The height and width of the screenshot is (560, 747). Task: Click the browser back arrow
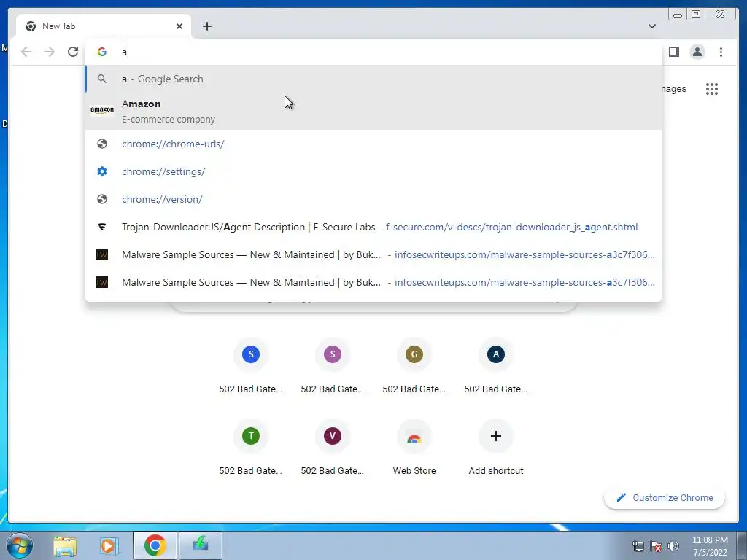[x=26, y=52]
